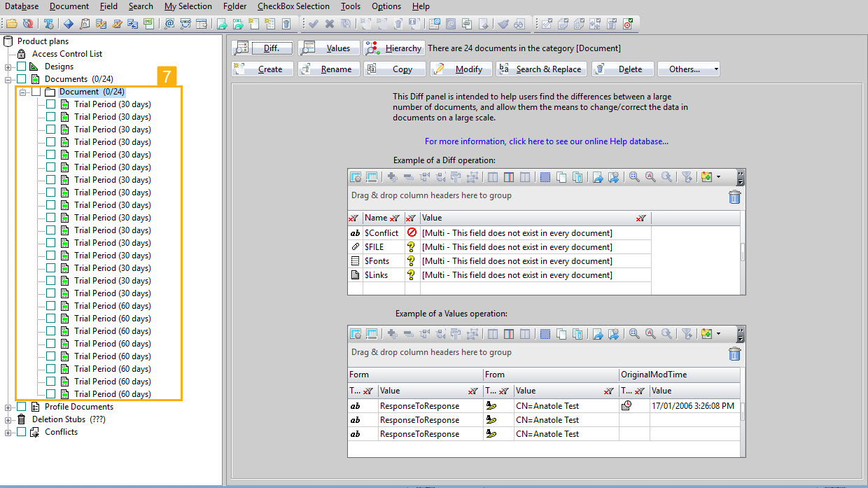868x488 pixels.
Task: Click the DXL export toolbar icon
Action: click(238, 24)
